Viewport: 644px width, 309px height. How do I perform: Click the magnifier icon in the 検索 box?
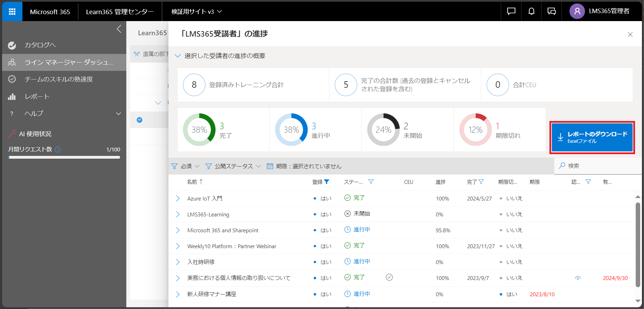click(x=562, y=166)
